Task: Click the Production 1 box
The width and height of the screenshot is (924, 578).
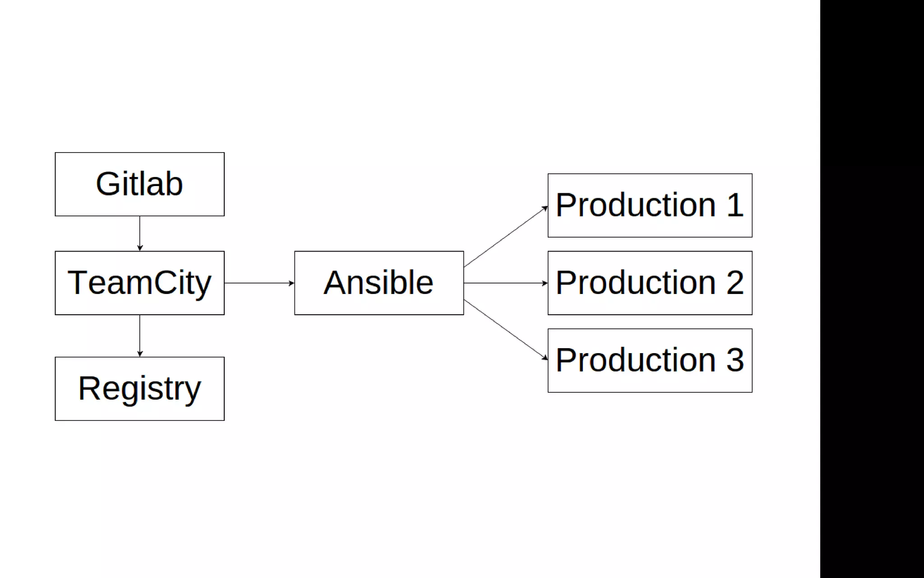Action: (650, 205)
